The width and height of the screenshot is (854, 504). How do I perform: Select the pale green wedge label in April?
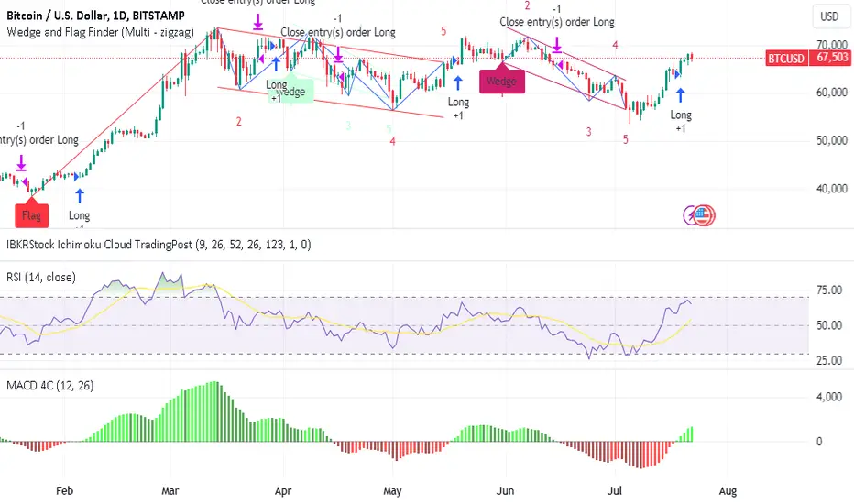pos(292,91)
